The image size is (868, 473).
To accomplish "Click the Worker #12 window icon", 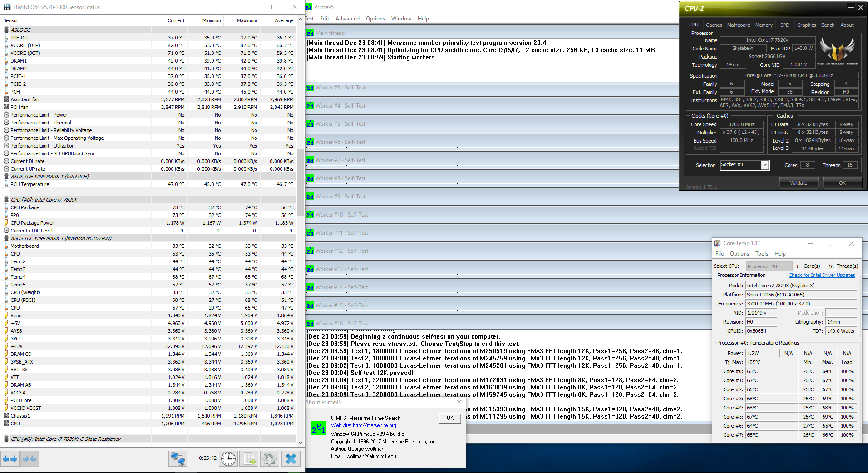I will [310, 251].
